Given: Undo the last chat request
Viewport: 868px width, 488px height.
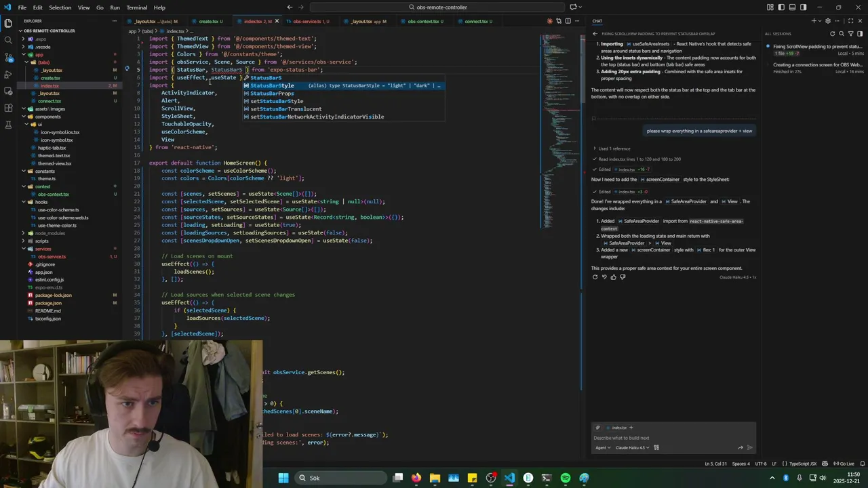Looking at the screenshot, I should pos(604,277).
